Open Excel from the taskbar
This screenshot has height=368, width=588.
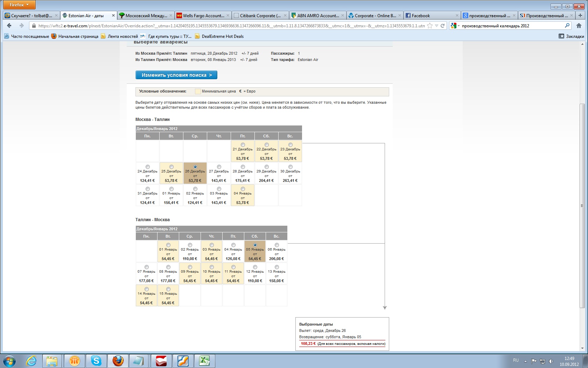204,361
